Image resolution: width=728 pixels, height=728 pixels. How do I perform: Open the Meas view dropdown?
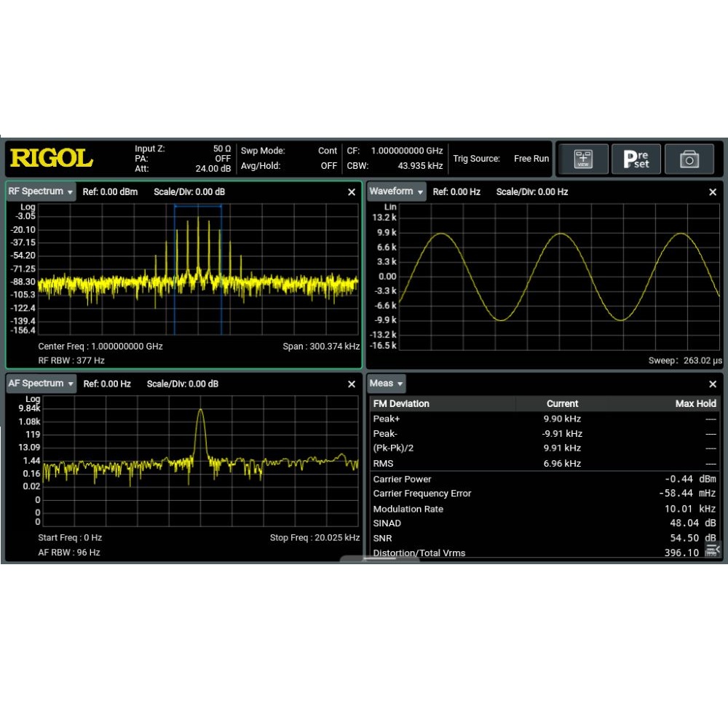coord(386,384)
